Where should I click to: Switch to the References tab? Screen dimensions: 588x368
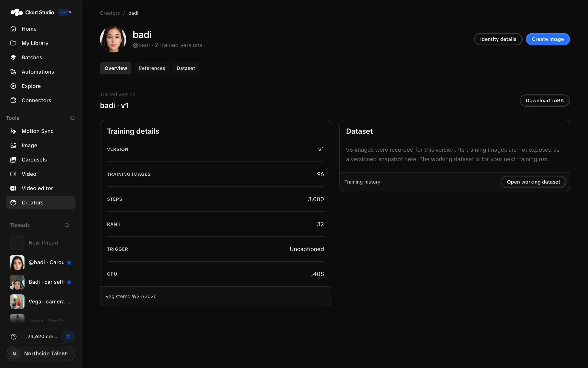click(152, 68)
